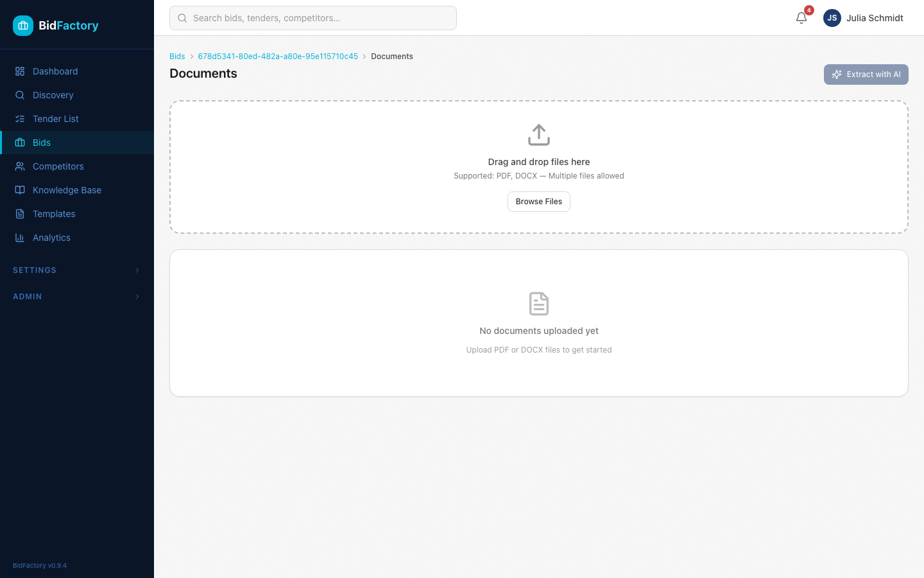Click the drag and drop upload zone text
This screenshot has width=924, height=578.
coord(539,162)
